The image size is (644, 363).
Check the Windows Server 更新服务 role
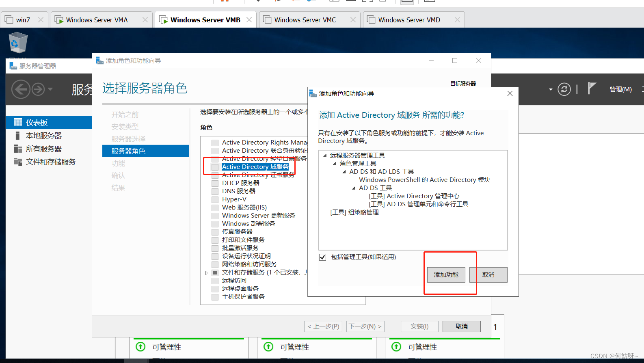click(215, 216)
